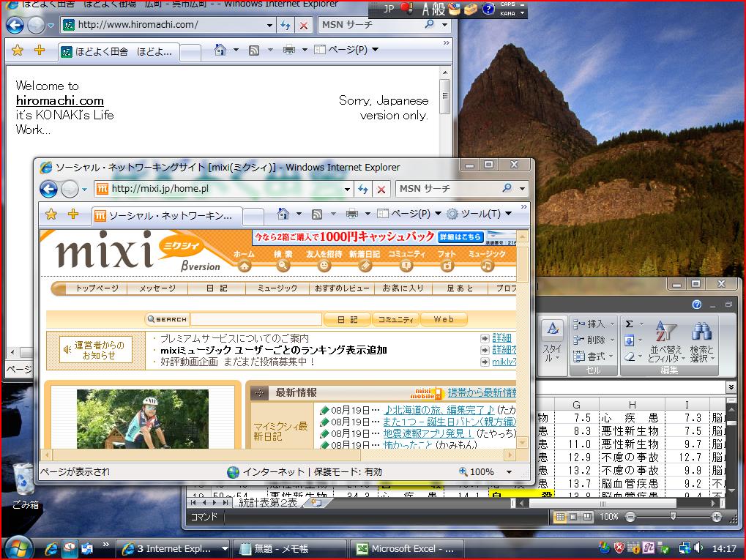This screenshot has height=560, width=746.
Task: Go back in the hiromachi.com browser window
Action: click(15, 25)
